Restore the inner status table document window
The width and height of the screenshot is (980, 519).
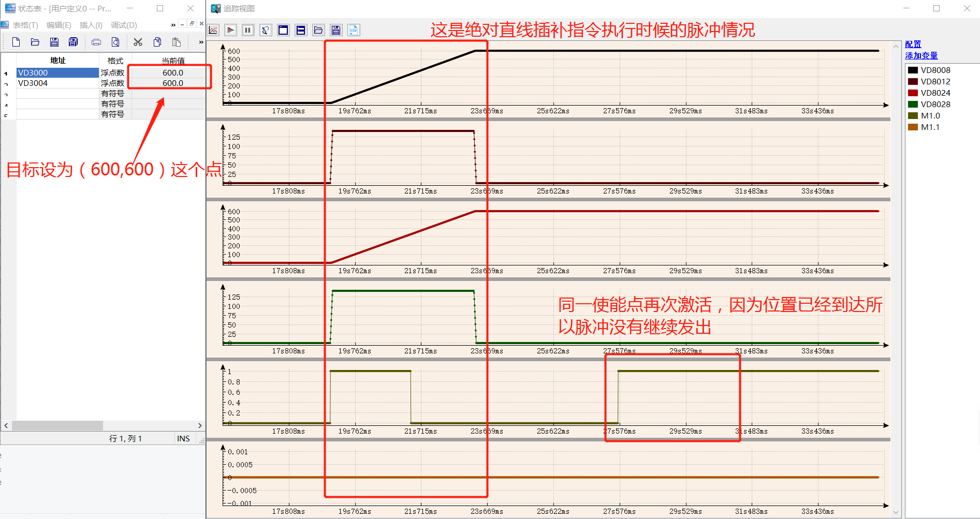(x=192, y=23)
